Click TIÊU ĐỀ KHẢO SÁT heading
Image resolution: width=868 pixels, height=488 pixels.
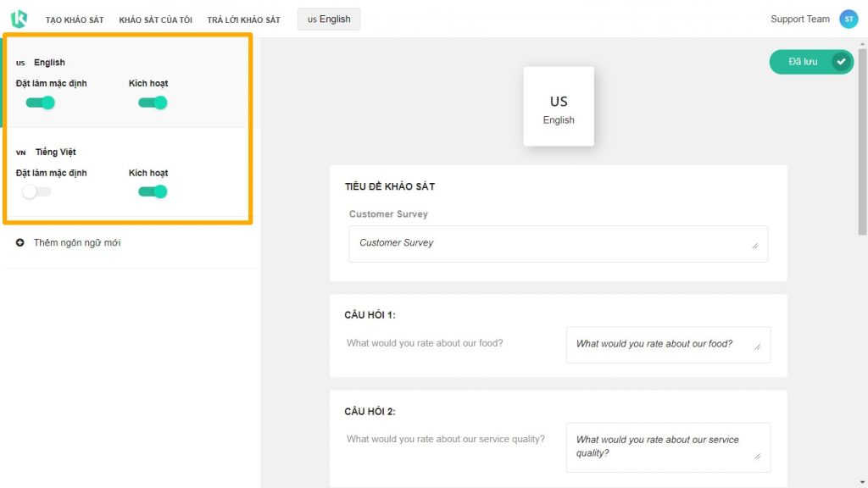390,186
